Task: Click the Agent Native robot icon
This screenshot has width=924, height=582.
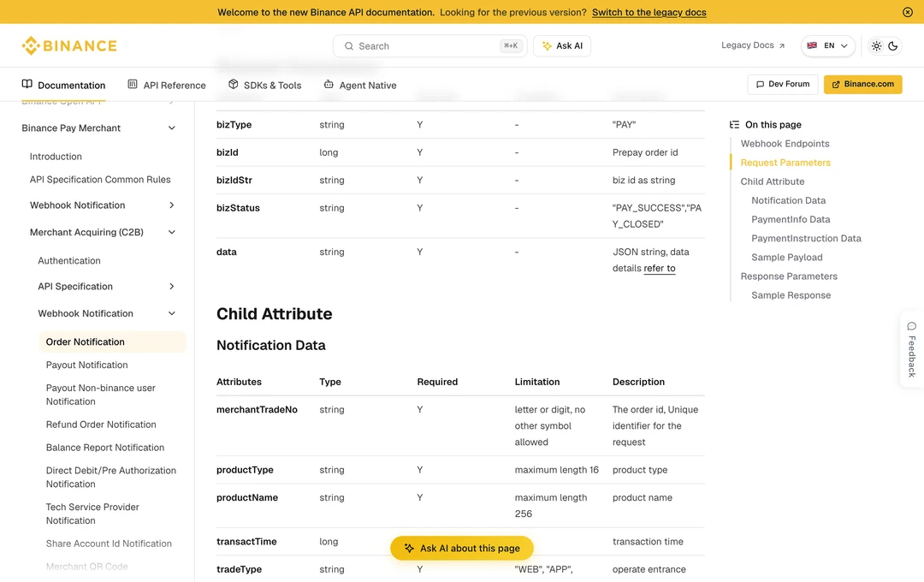Action: (x=329, y=84)
